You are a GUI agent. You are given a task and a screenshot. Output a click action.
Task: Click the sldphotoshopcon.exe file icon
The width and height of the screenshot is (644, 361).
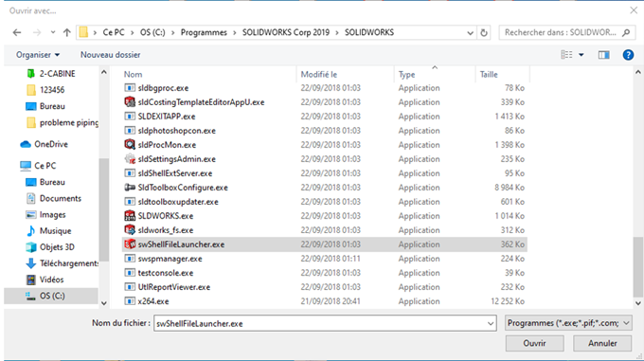click(130, 131)
